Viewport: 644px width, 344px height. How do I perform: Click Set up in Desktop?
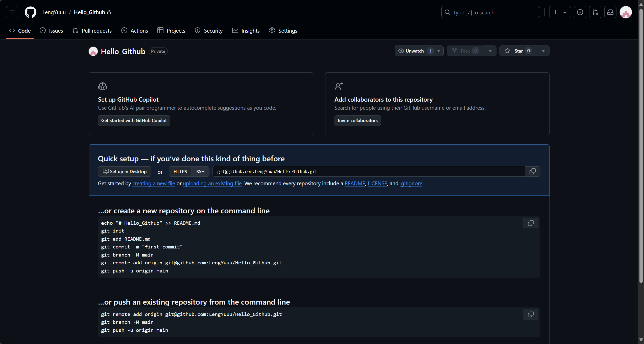(x=125, y=171)
